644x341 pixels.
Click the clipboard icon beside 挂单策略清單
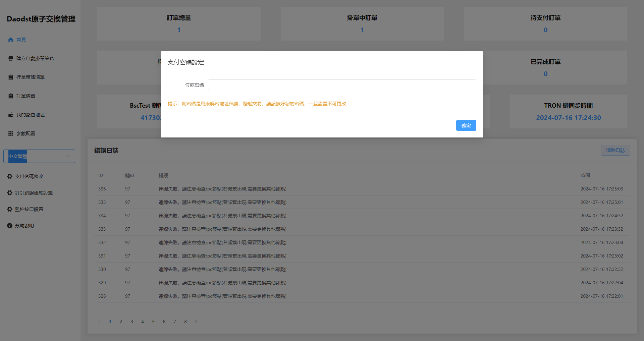[x=11, y=77]
